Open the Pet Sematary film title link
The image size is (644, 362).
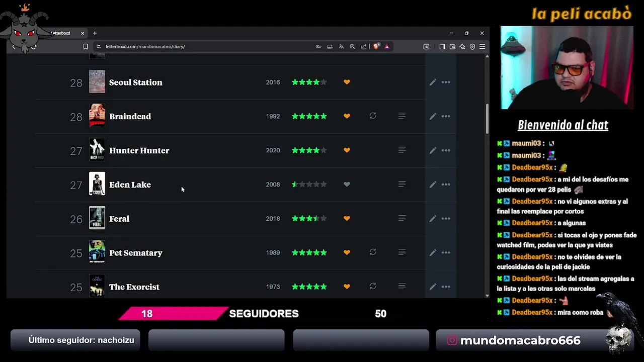pos(136,253)
